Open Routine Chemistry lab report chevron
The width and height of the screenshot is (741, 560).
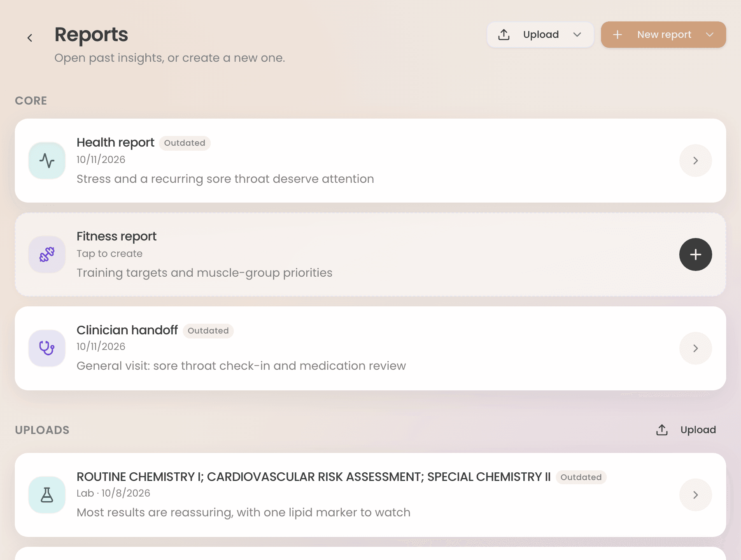(696, 495)
